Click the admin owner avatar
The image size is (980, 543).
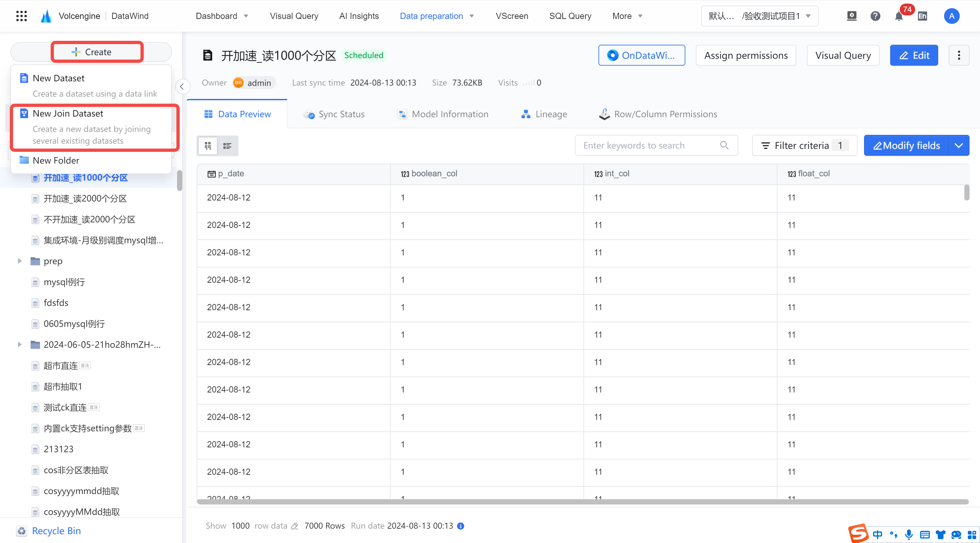(238, 83)
